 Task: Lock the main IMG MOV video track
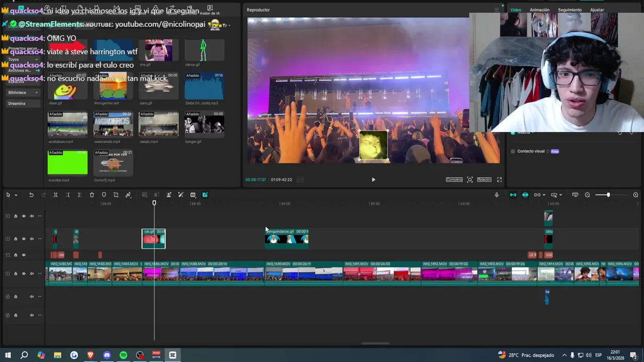16,274
